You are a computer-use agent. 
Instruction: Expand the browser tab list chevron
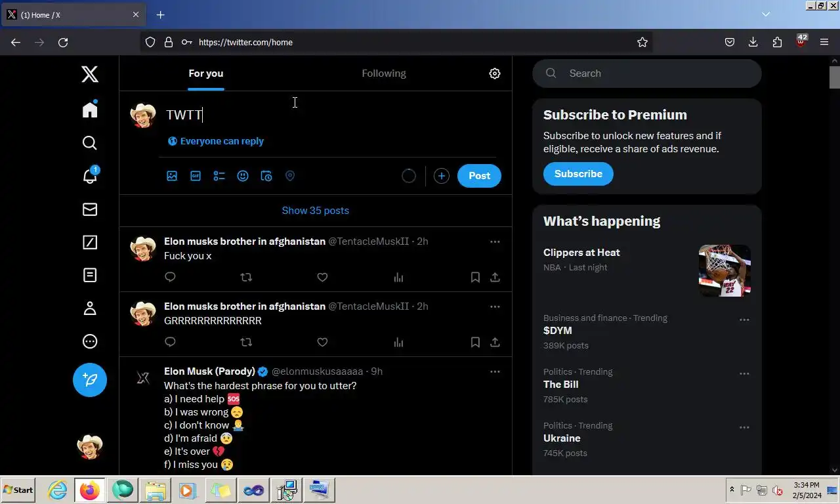(765, 14)
